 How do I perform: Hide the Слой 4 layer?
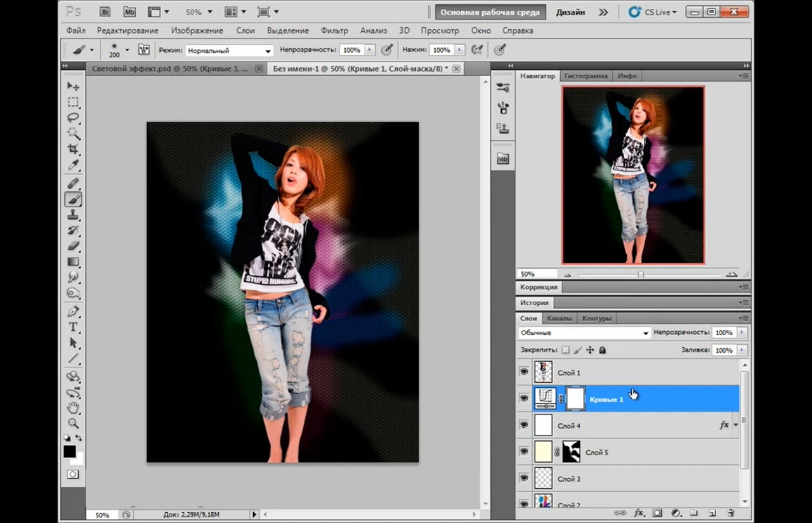[x=524, y=425]
